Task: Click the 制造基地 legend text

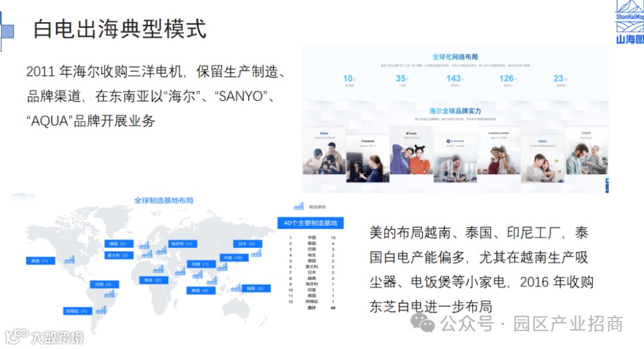Action: click(317, 207)
